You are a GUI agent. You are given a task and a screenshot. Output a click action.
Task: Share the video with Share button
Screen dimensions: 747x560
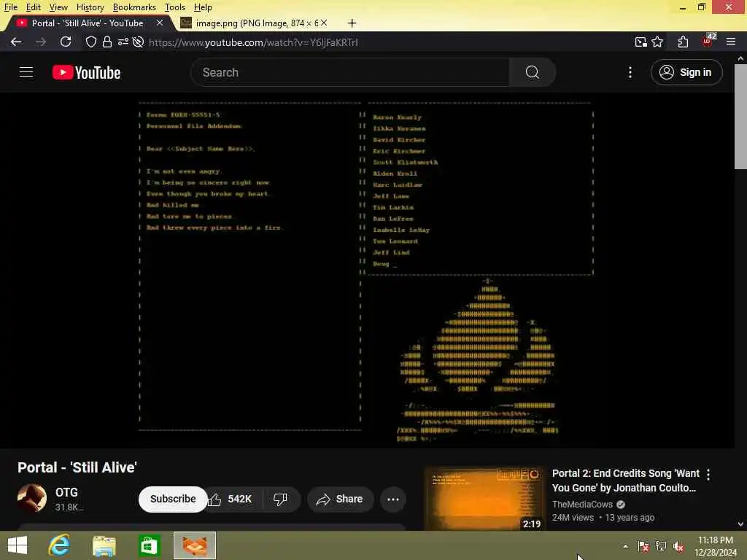click(x=340, y=499)
